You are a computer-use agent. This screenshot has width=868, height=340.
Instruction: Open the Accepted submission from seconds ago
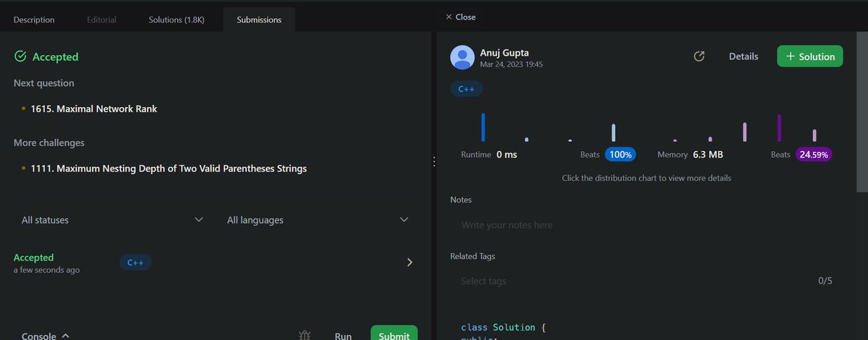coord(215,263)
